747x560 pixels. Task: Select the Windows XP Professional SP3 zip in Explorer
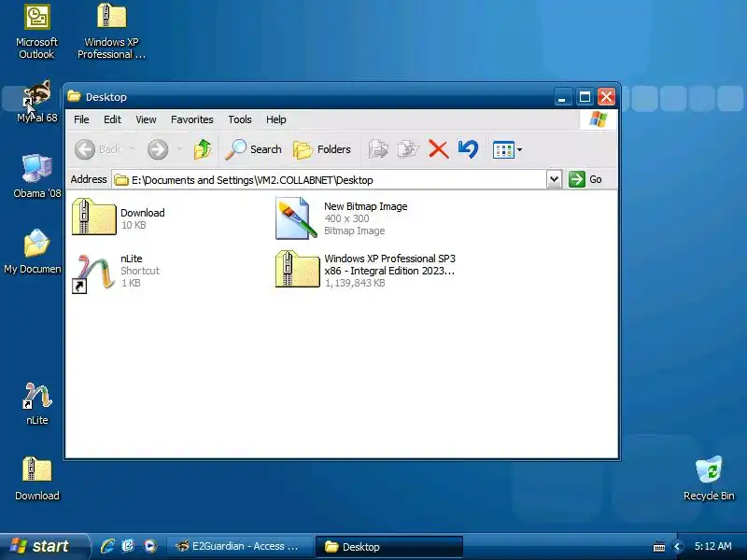coord(366,271)
